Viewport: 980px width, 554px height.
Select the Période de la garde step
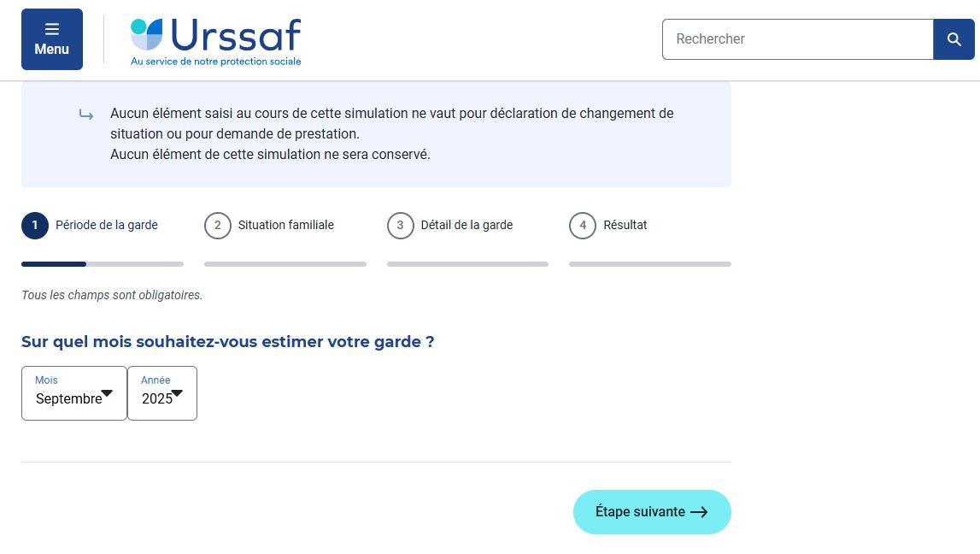point(106,225)
